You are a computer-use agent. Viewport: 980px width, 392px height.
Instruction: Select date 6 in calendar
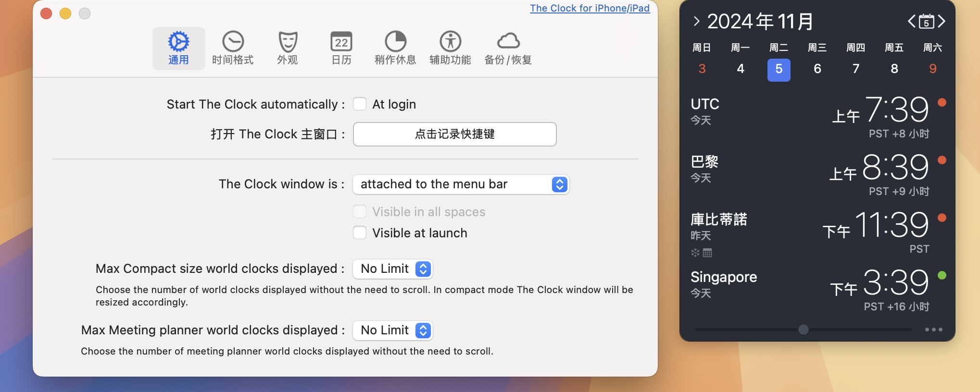coord(817,69)
